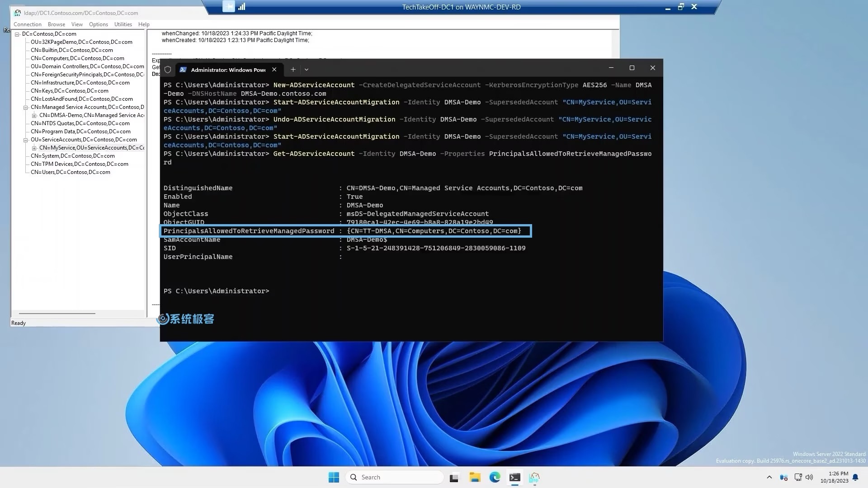Open the Browse menu in LDP
Viewport: 868px width, 488px height.
coord(57,24)
